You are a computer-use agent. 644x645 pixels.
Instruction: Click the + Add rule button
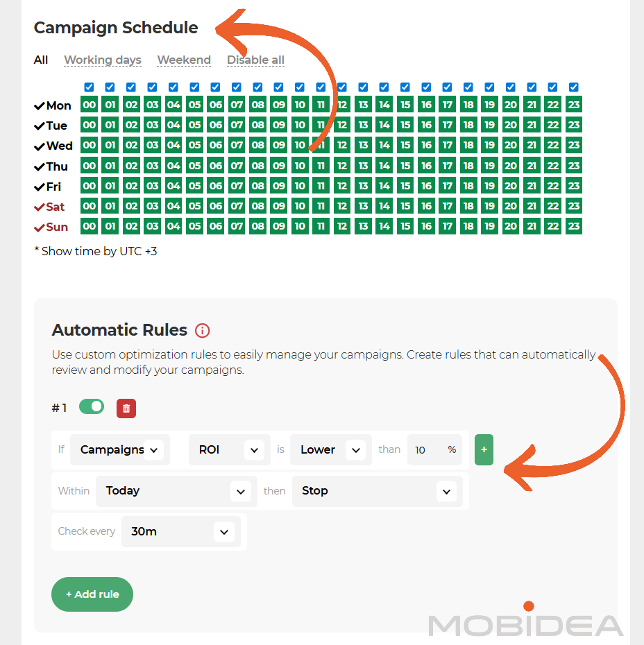click(x=92, y=594)
